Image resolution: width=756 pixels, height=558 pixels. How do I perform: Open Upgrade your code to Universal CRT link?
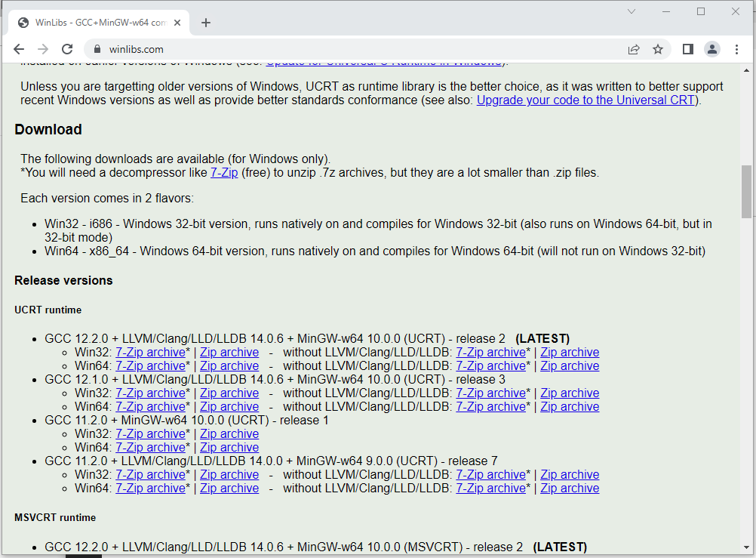585,100
